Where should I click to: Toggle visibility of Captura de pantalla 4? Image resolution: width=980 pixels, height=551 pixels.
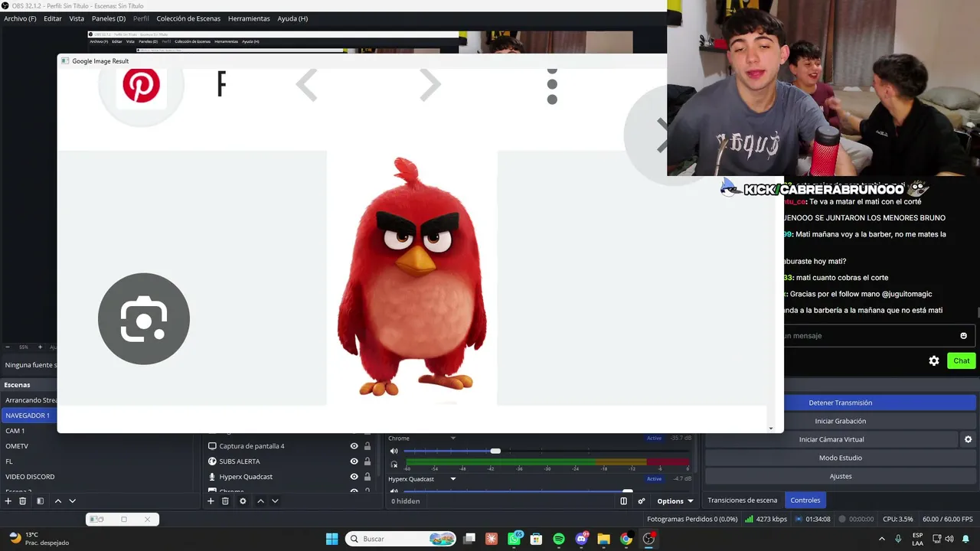pos(354,446)
